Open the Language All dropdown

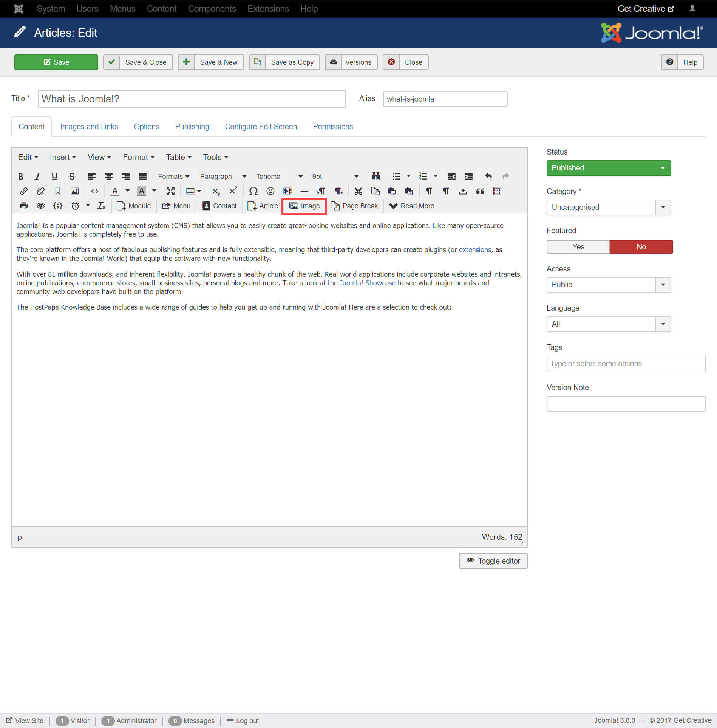[609, 324]
